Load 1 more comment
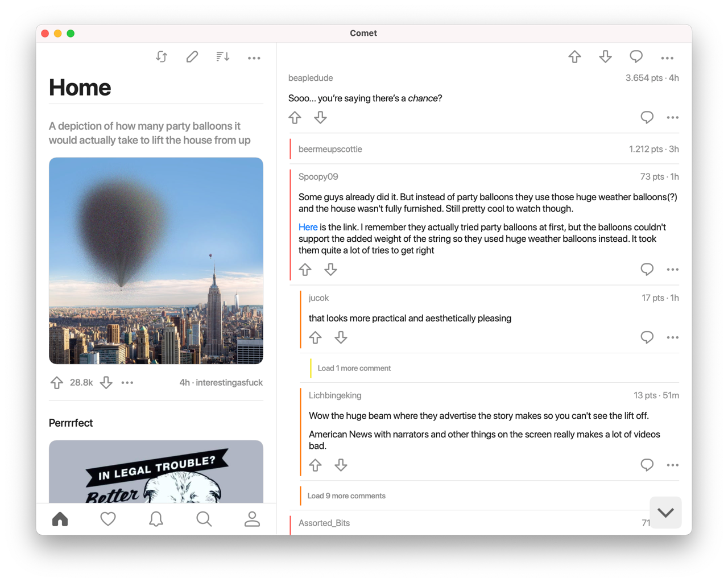 354,368
